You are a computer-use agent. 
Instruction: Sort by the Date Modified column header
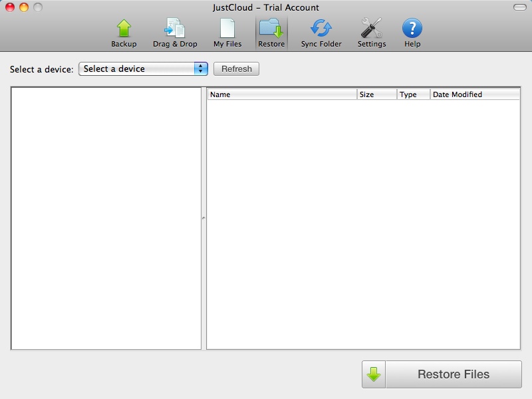click(474, 94)
